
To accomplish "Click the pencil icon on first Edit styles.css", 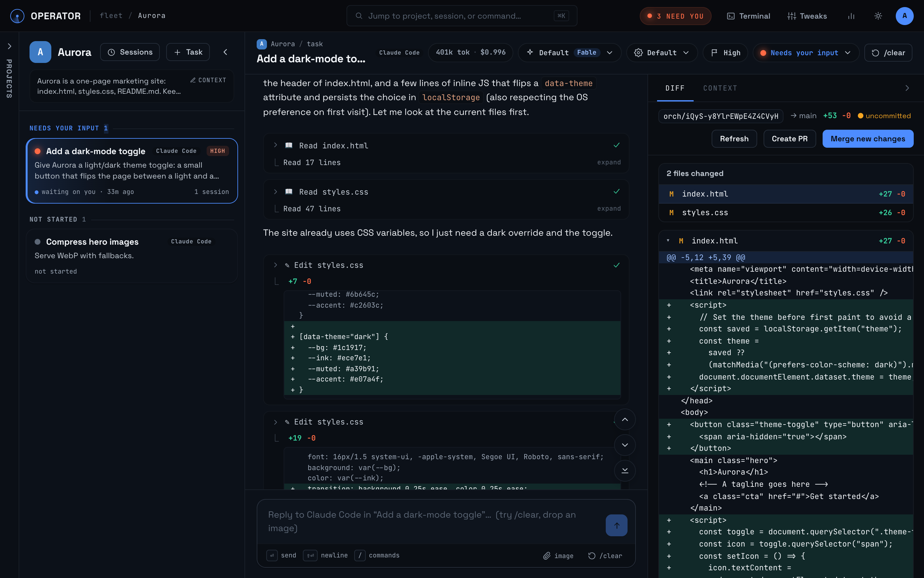I will pyautogui.click(x=287, y=265).
